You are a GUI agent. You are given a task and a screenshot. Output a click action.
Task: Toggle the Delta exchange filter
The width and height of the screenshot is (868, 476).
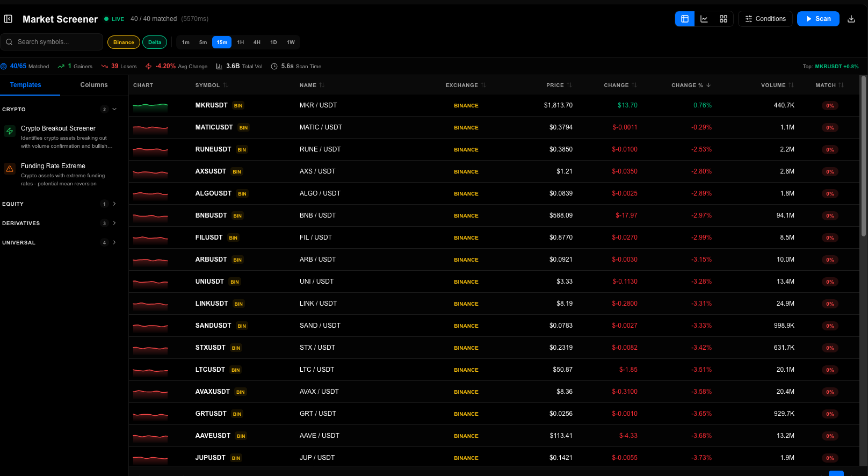click(x=155, y=42)
